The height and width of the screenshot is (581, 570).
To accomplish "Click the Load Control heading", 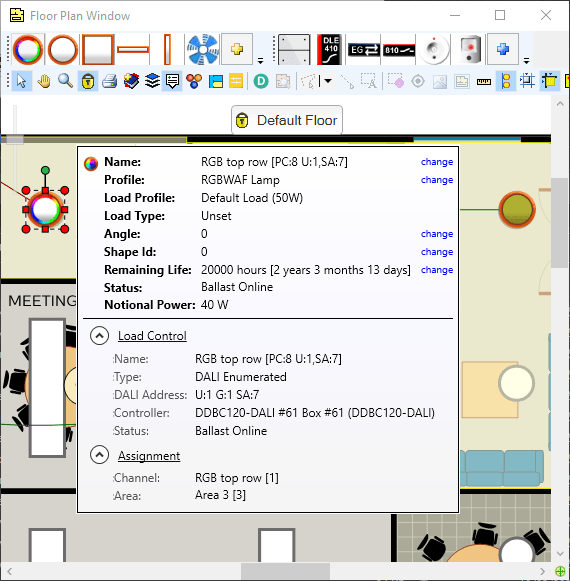I will point(152,336).
